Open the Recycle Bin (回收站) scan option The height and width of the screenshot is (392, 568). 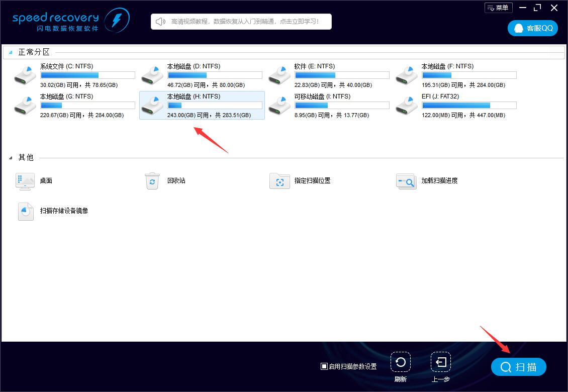[152, 181]
